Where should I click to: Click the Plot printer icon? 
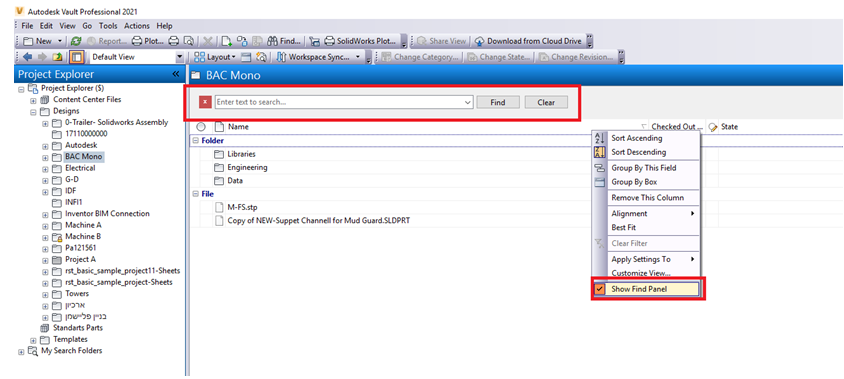pos(137,41)
